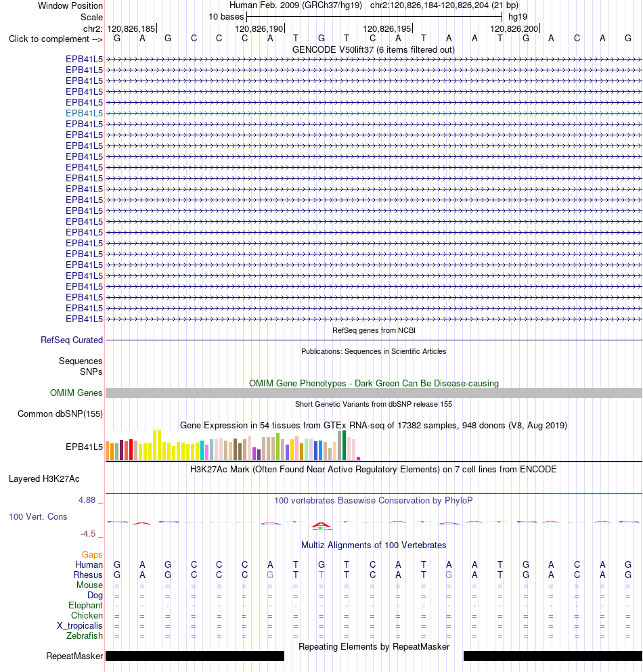643x672 pixels.
Task: Select the 'Elephant' alignment row label
Action: [86, 605]
